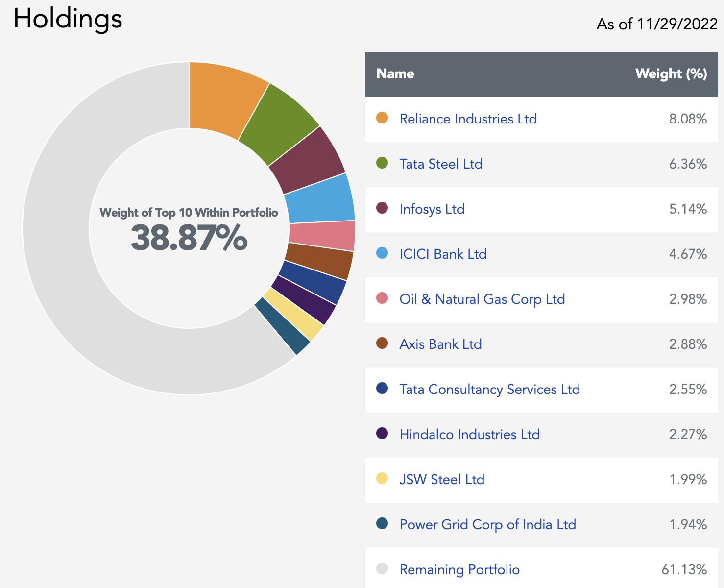Click the 2.98% weight value
Screen dimensions: 724x588
pyautogui.click(x=688, y=299)
